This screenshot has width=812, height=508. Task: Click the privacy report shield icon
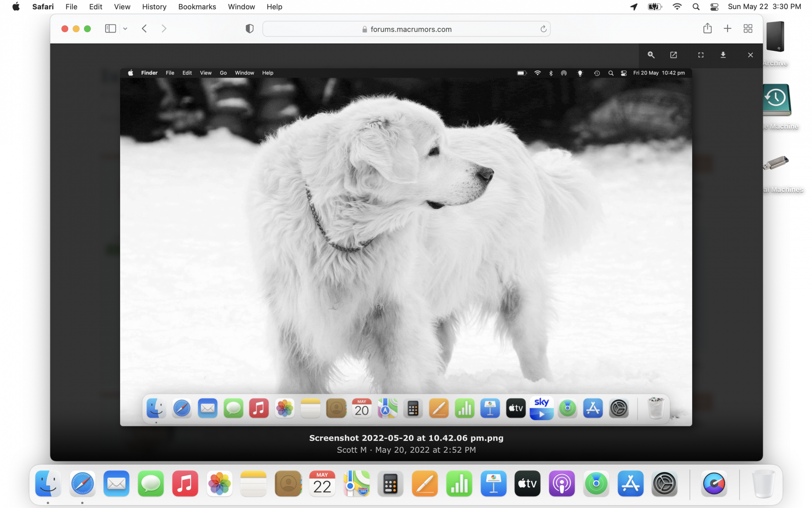pyautogui.click(x=249, y=28)
